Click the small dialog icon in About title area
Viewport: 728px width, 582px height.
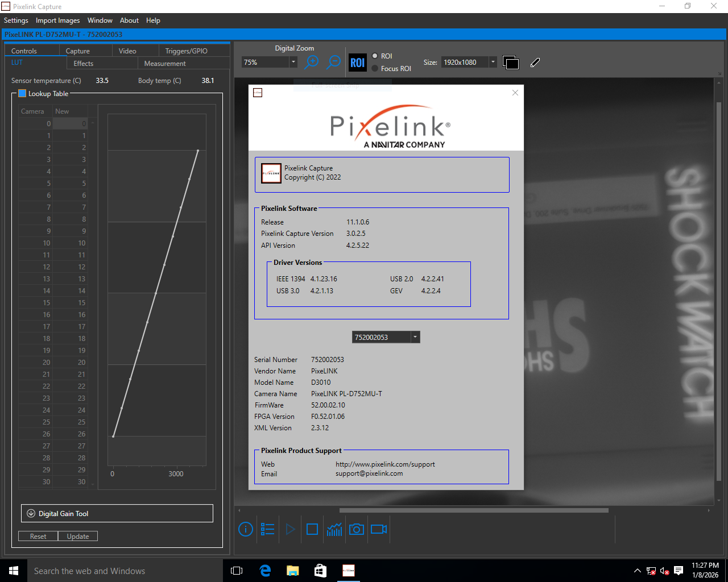click(x=258, y=93)
